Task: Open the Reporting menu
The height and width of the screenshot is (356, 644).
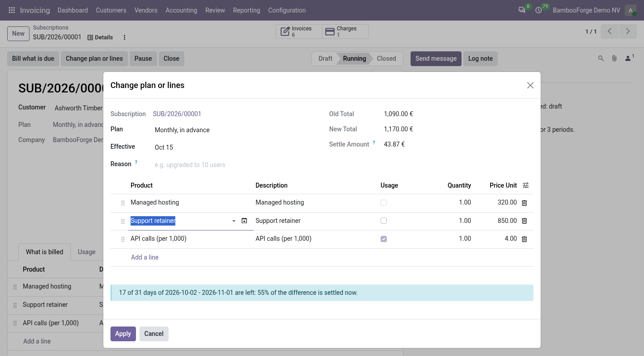Action: 246,10
